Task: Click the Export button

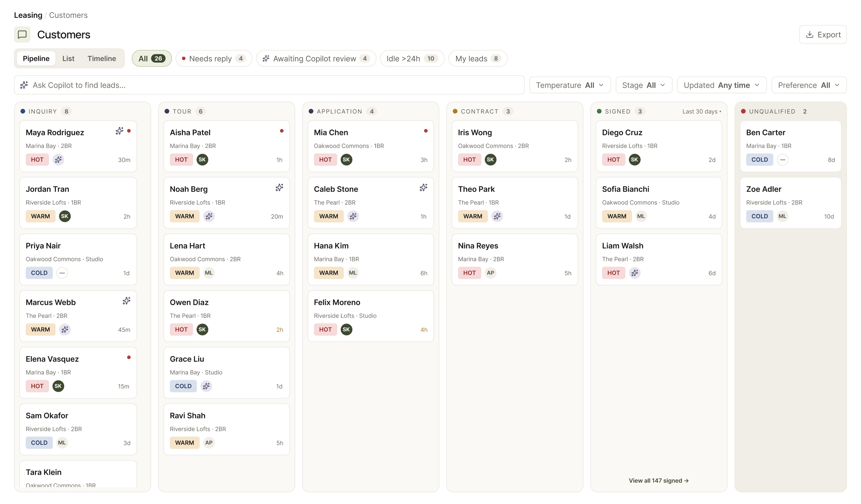Action: pyautogui.click(x=823, y=34)
